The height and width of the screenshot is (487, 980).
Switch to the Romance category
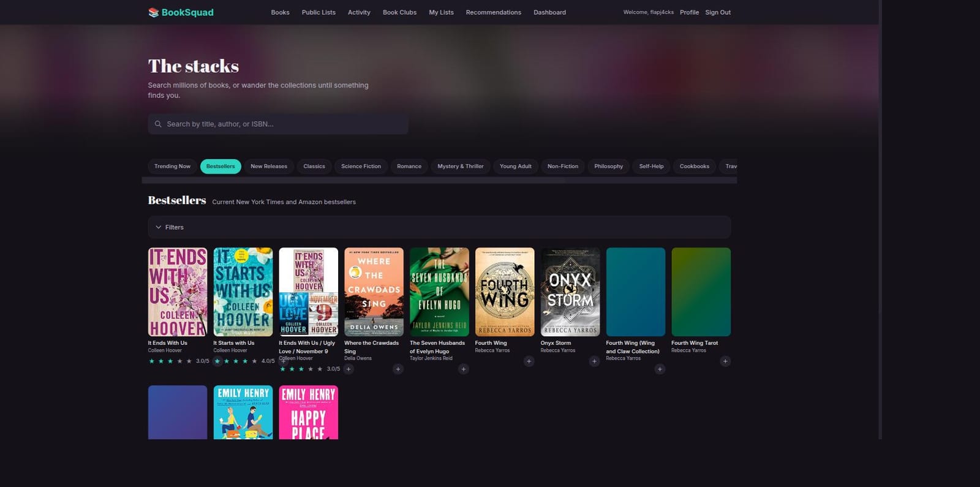(x=409, y=167)
